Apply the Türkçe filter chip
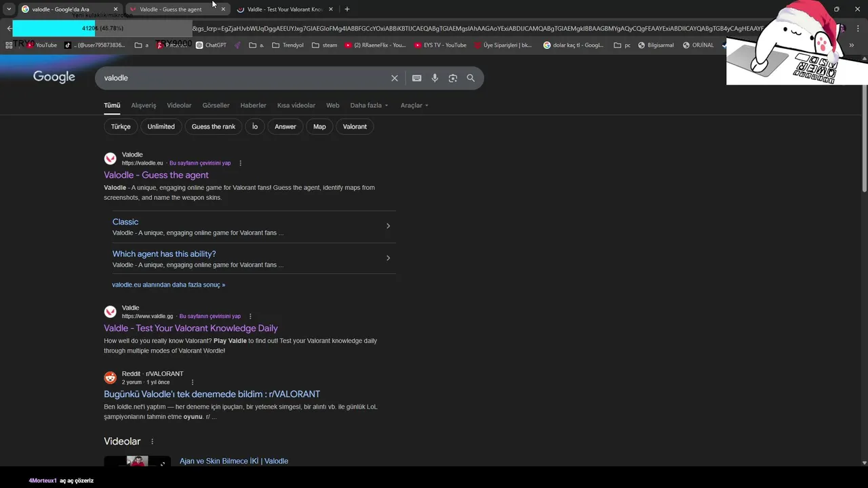This screenshot has width=868, height=488. (x=121, y=127)
